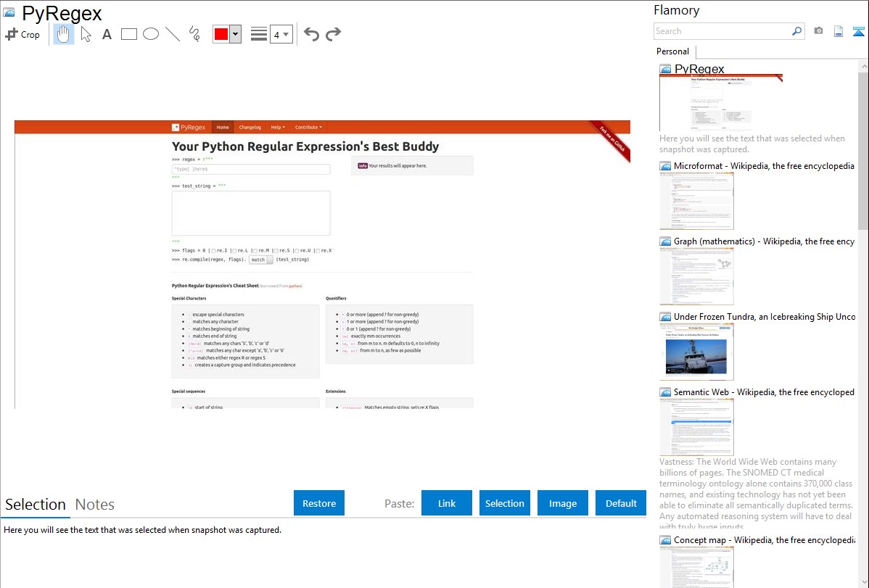Redo the last annotation
869x588 pixels.
click(x=333, y=34)
